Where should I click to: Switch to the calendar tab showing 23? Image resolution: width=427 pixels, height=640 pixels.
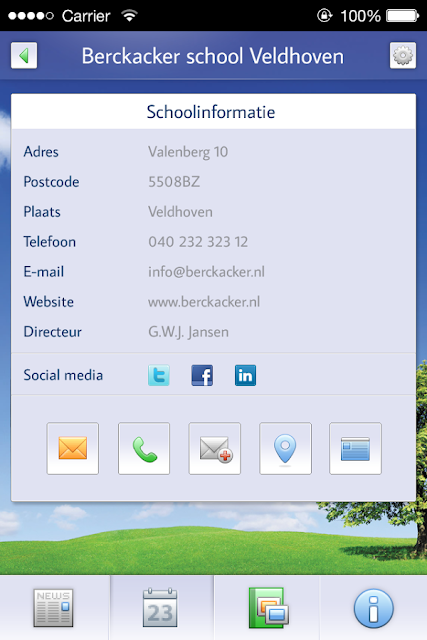tap(160, 608)
